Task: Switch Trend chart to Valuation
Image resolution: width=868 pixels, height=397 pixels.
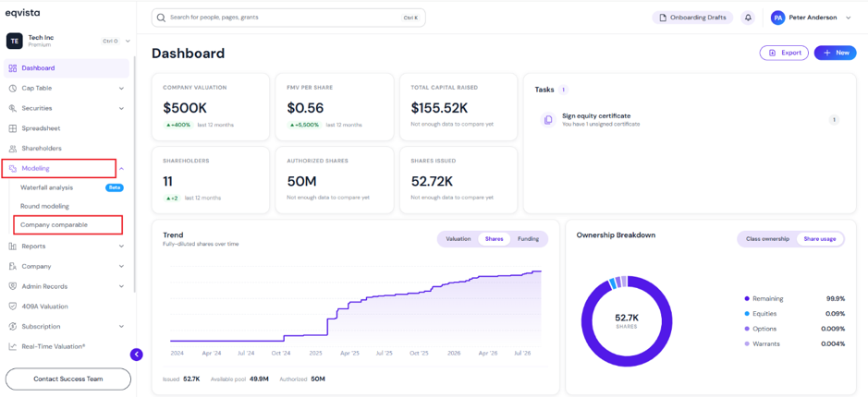Action: (458, 239)
